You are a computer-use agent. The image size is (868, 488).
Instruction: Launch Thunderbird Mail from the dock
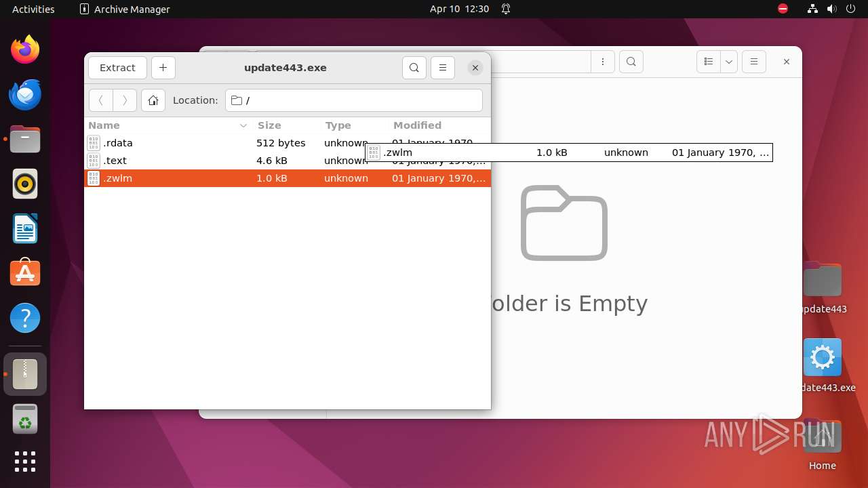click(25, 94)
